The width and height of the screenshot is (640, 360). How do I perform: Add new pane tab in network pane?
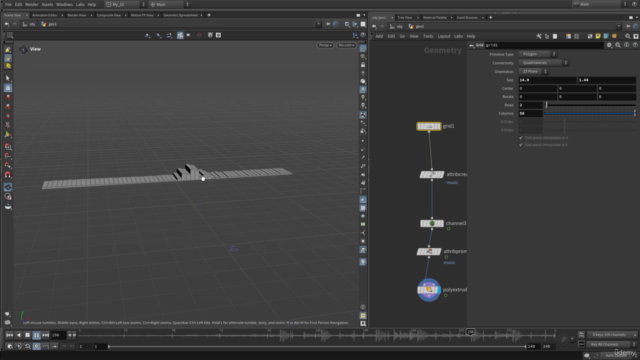click(x=491, y=18)
